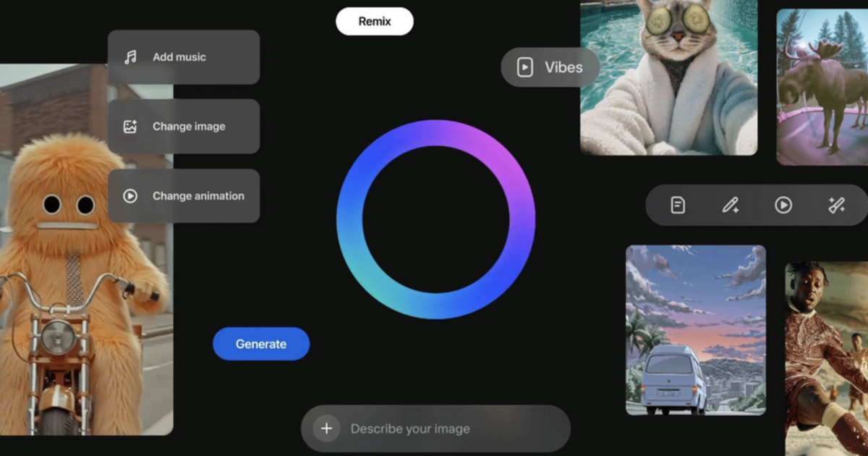Image resolution: width=868 pixels, height=456 pixels.
Task: Click the plus icon in the prompt bar
Action: (x=326, y=428)
